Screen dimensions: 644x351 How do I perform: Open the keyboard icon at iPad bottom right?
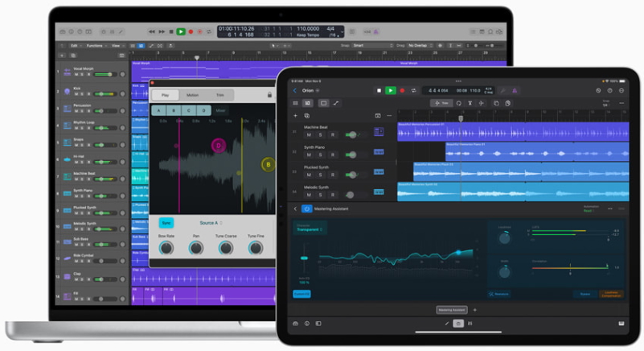pyautogui.click(x=621, y=324)
